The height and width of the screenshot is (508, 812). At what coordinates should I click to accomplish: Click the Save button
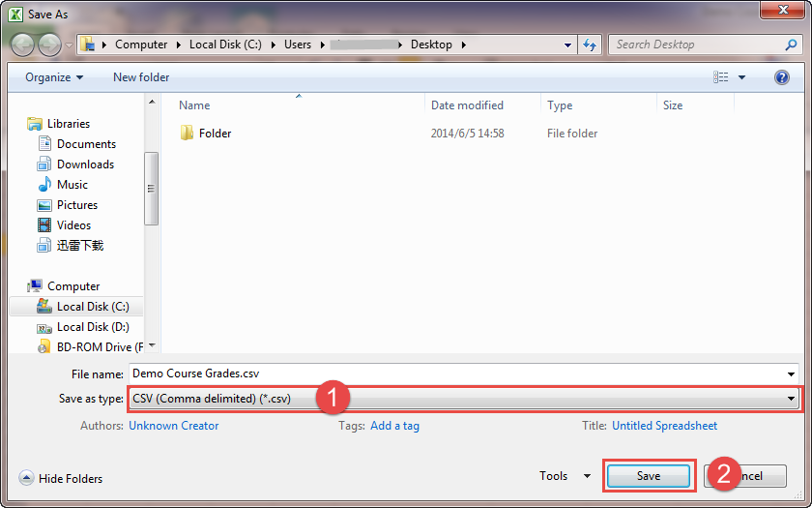tap(649, 476)
